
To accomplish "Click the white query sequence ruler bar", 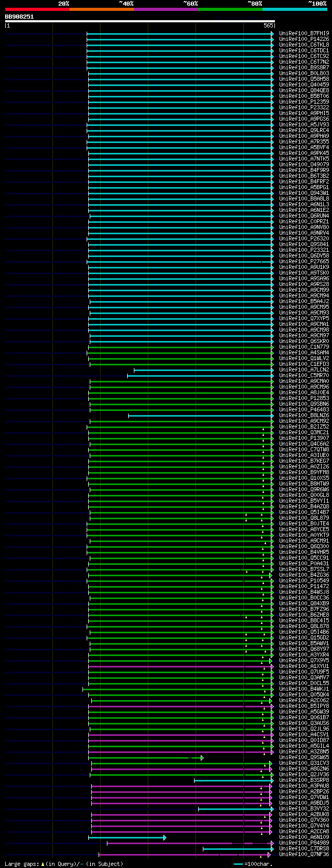I will [140, 21].
